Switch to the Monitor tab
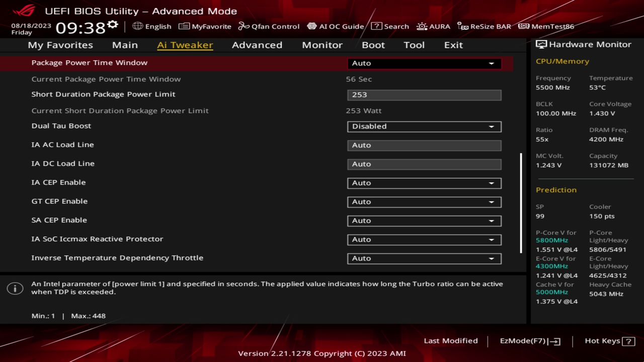This screenshot has width=644, height=362. [x=322, y=45]
